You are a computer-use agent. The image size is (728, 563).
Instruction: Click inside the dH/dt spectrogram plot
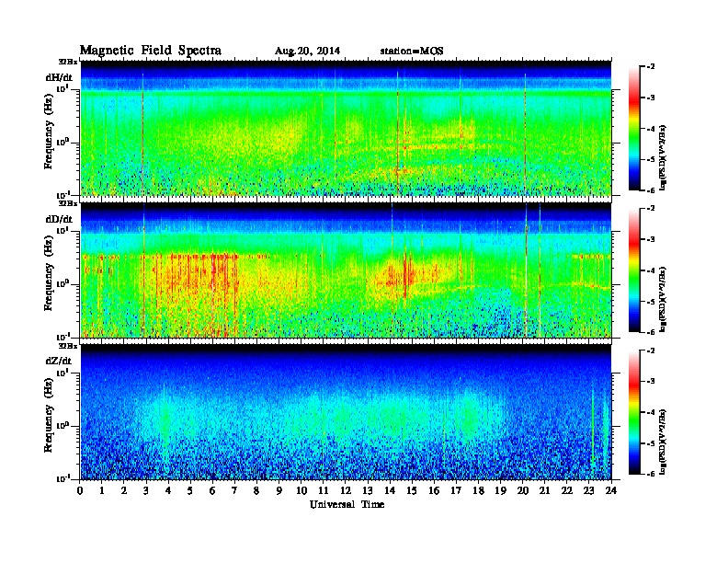pyautogui.click(x=346, y=128)
